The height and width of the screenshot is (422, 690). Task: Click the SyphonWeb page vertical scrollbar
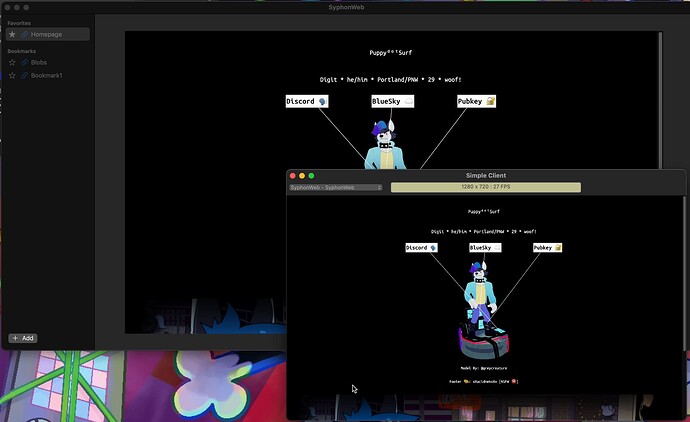[660, 100]
